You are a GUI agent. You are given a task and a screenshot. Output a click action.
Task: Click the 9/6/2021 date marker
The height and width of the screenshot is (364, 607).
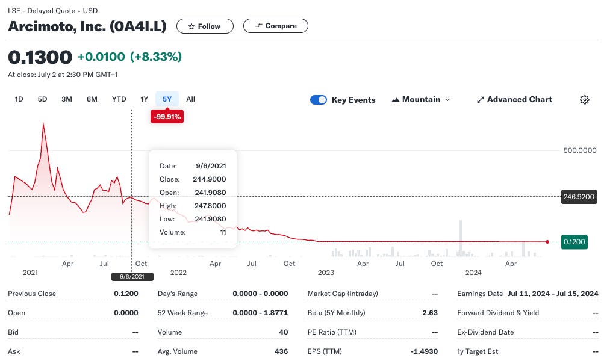(132, 277)
